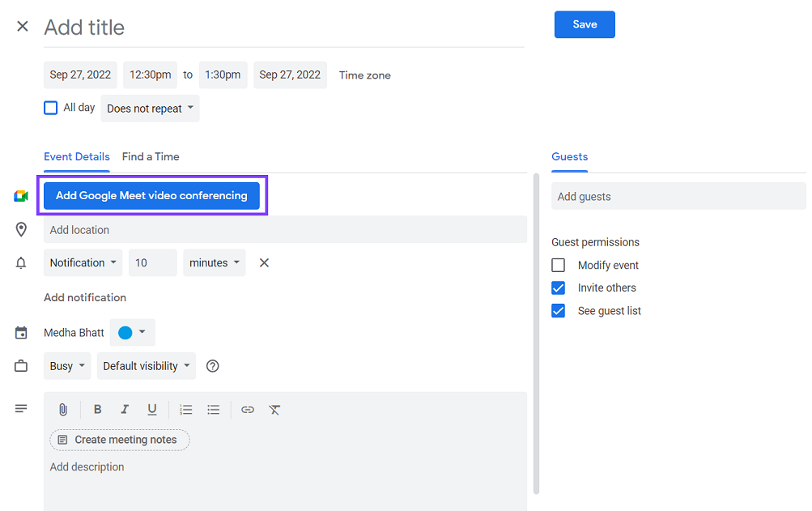
Task: Save the calendar event
Action: click(x=585, y=24)
